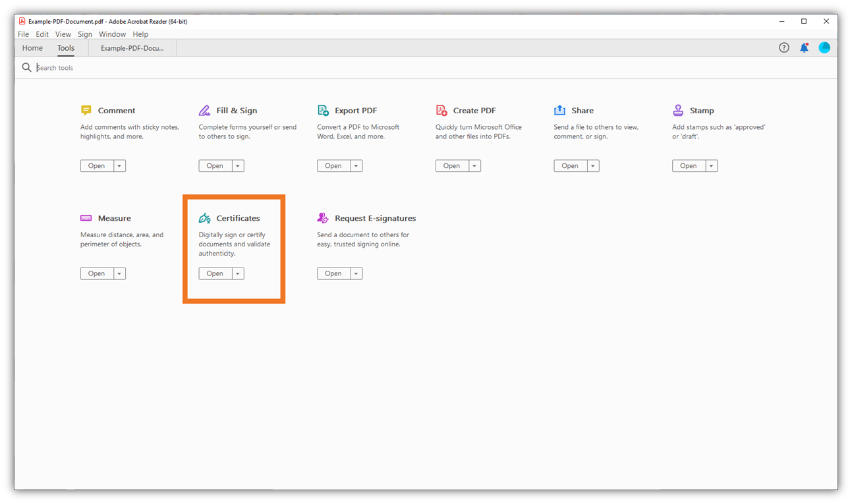Click the Stamp tool icon
The height and width of the screenshot is (504, 852).
pyautogui.click(x=678, y=110)
